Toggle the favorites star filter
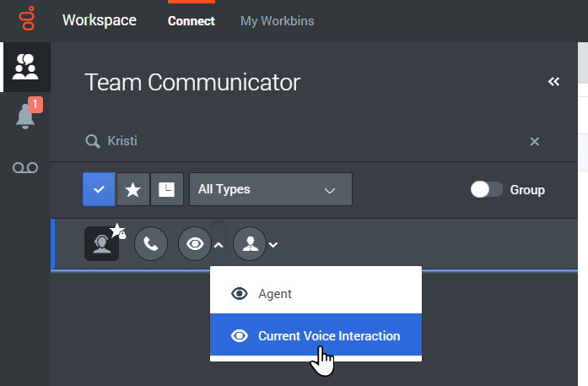The height and width of the screenshot is (386, 588). [133, 189]
